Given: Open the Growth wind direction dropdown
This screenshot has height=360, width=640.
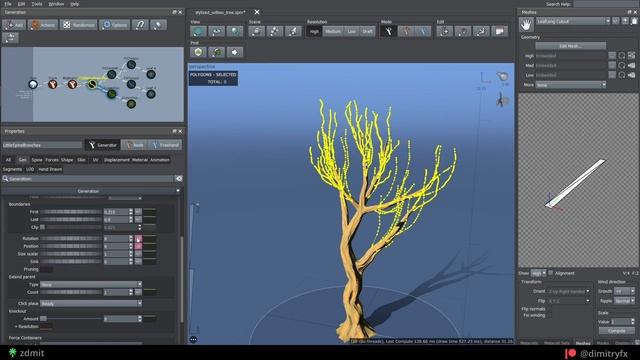Looking at the screenshot, I should pyautogui.click(x=624, y=291).
